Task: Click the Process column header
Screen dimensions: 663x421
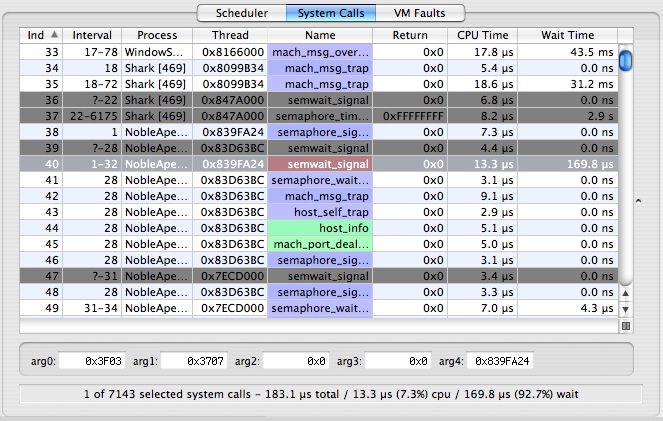Action: coord(156,35)
